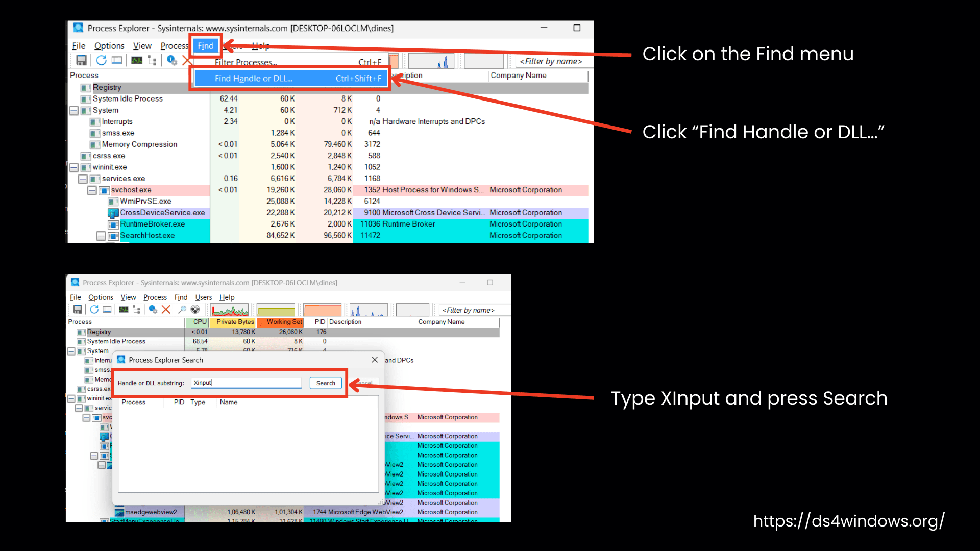980x551 pixels.
Task: Click blue I/O graph in window with Find menu open
Action: click(431, 61)
